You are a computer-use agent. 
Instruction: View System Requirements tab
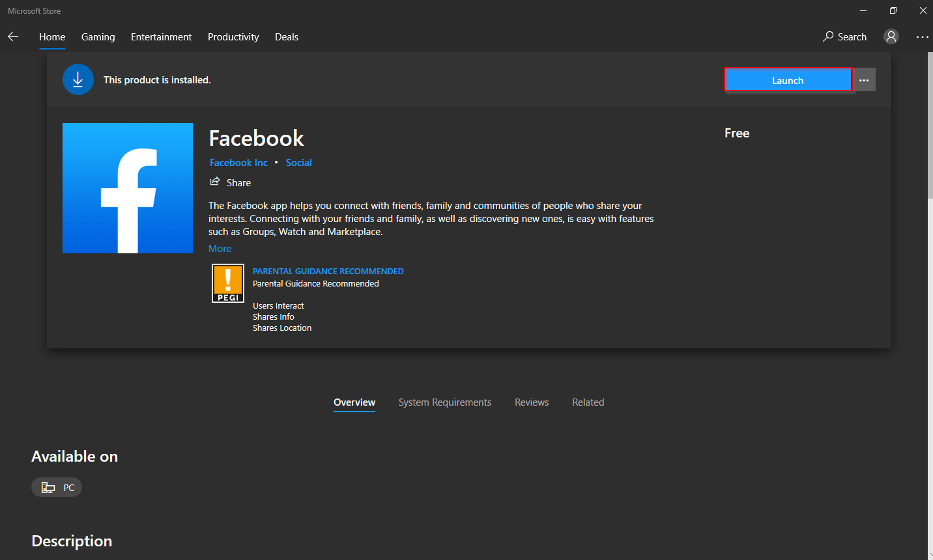point(445,402)
